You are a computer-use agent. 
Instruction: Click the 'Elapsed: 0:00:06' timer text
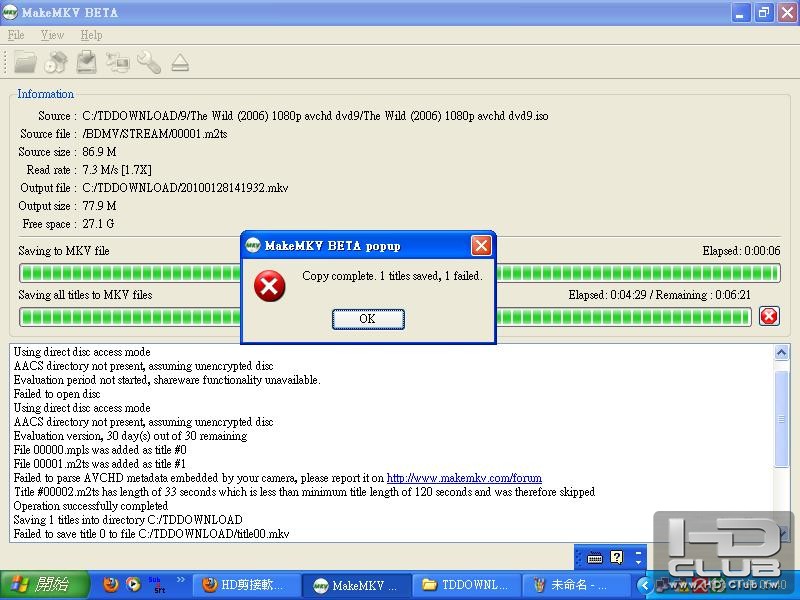741,251
